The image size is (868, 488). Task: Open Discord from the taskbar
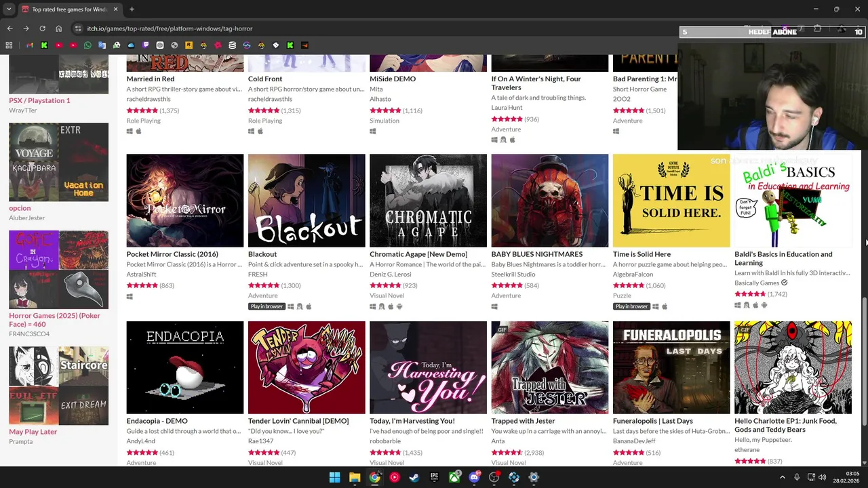[x=474, y=477]
